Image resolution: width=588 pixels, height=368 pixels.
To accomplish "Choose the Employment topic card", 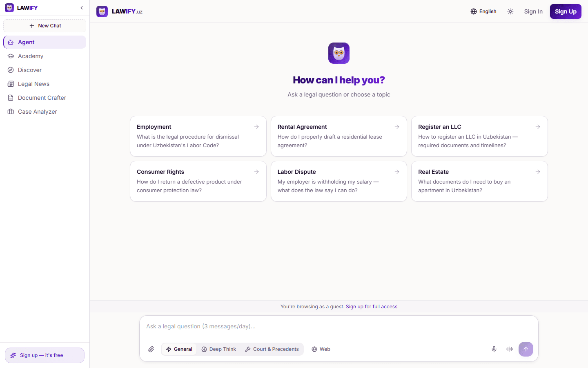I will pos(198,136).
